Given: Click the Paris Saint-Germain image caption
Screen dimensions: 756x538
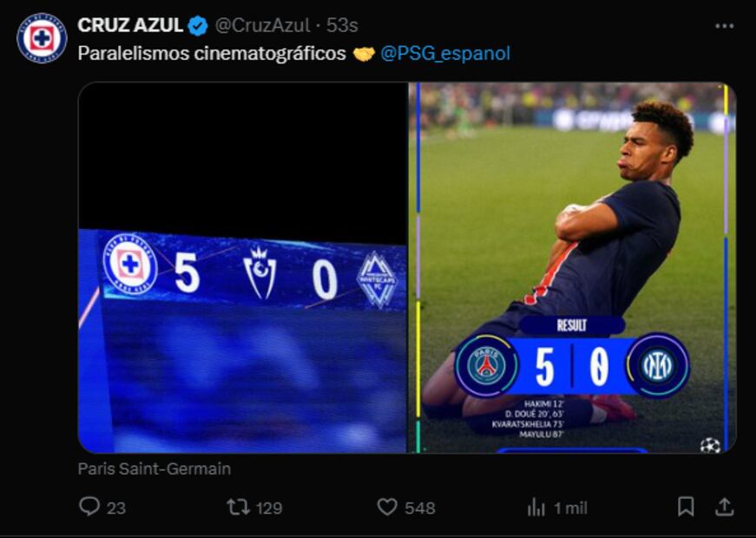Looking at the screenshot, I should 154,469.
